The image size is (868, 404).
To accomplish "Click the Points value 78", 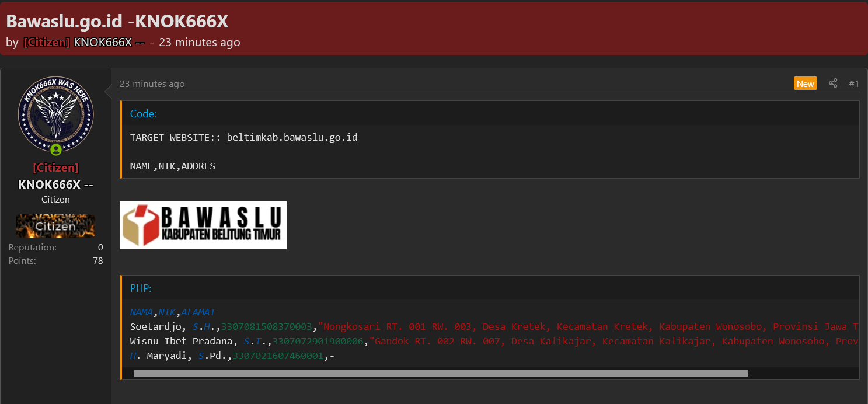I will (x=98, y=261).
